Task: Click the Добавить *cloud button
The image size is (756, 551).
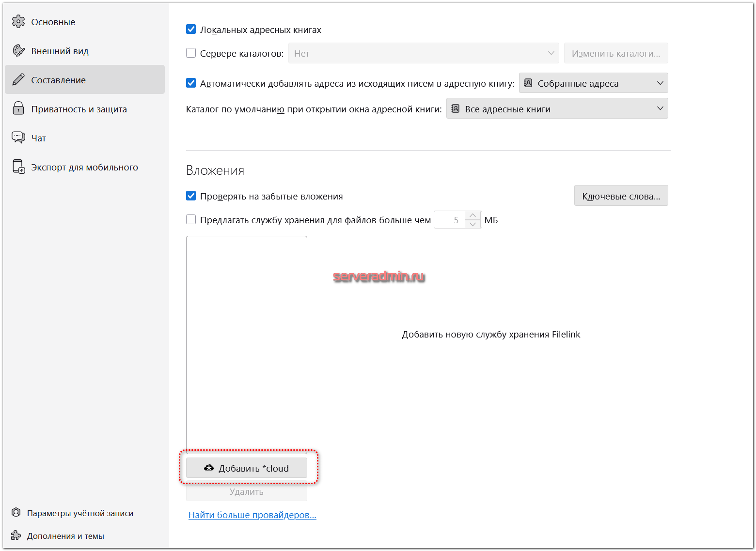Action: tap(247, 468)
